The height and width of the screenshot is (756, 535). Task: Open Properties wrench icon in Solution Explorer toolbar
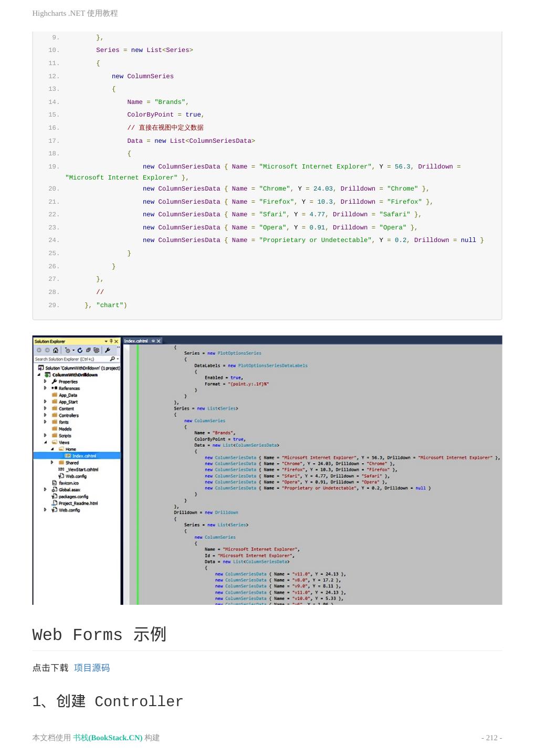click(x=107, y=350)
